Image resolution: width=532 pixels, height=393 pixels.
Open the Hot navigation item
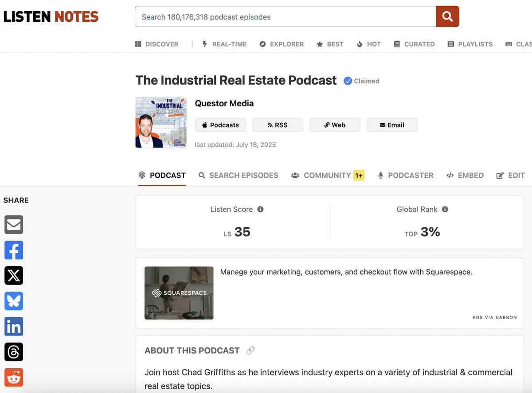[369, 44]
